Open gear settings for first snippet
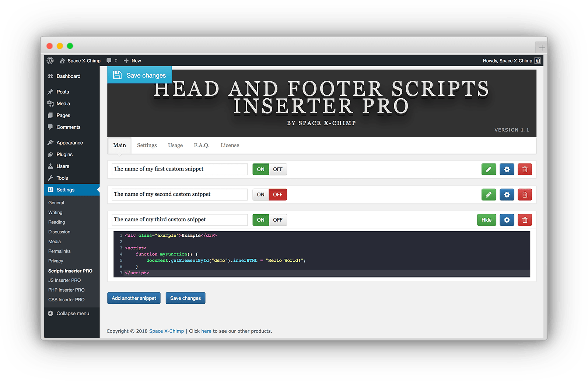Image resolution: width=588 pixels, height=381 pixels. [x=507, y=169]
